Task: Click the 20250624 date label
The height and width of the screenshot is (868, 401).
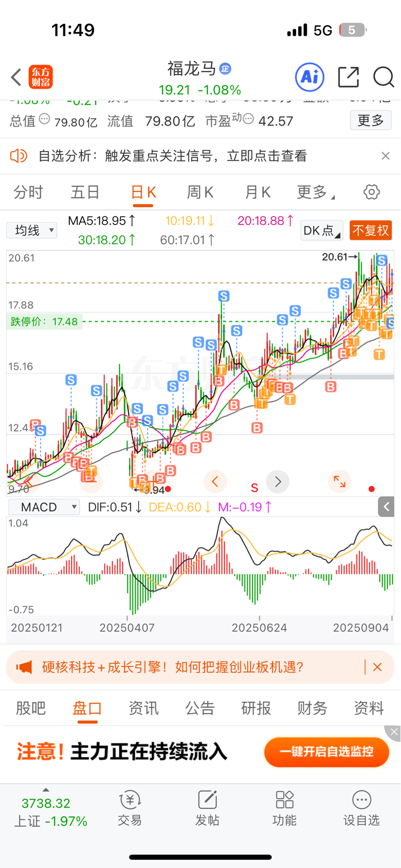Action: (259, 628)
